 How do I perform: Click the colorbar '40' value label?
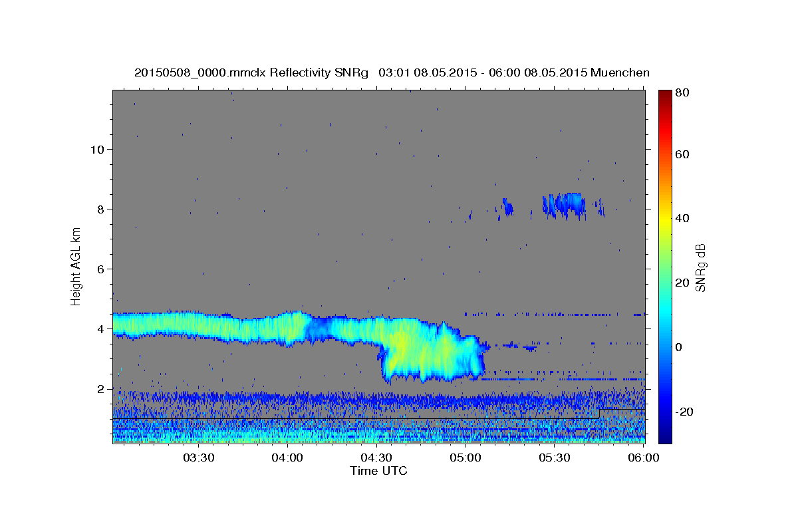[682, 218]
